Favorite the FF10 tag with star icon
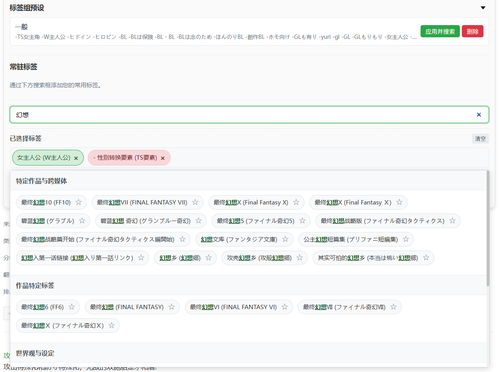The image size is (500, 372). [78, 202]
